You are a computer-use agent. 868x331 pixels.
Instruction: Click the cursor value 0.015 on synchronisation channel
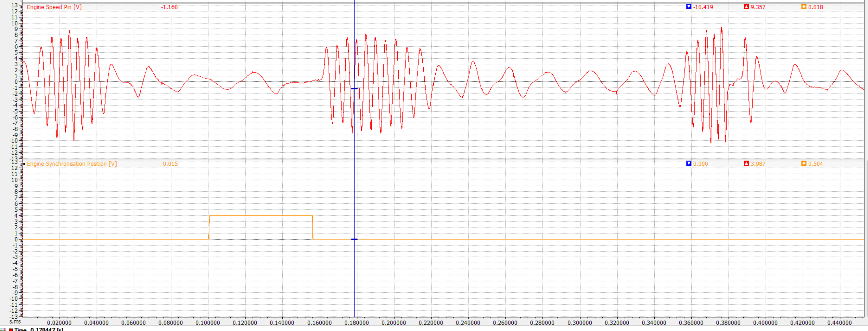coord(170,164)
